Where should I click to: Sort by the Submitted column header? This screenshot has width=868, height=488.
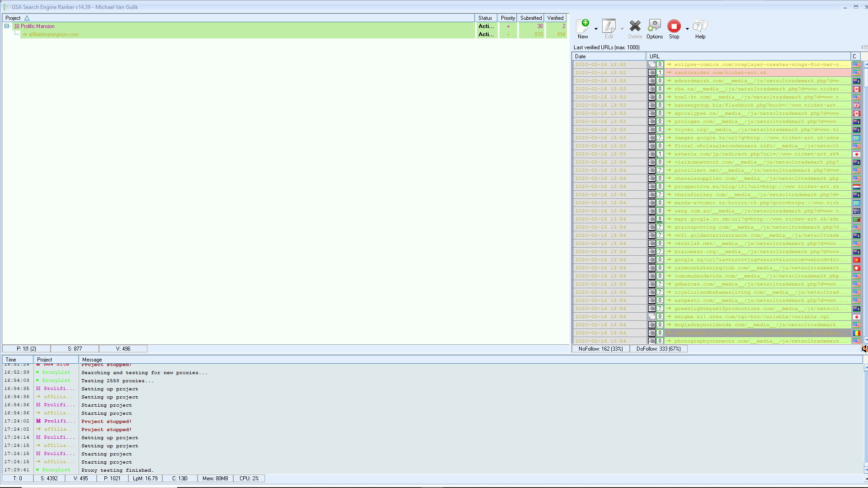click(531, 18)
